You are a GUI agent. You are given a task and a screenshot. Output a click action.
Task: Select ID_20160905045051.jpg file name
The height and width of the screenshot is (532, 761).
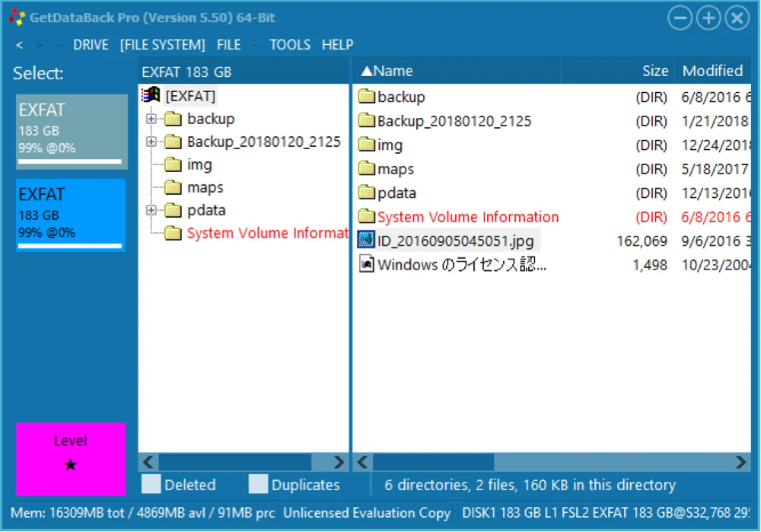pos(455,241)
